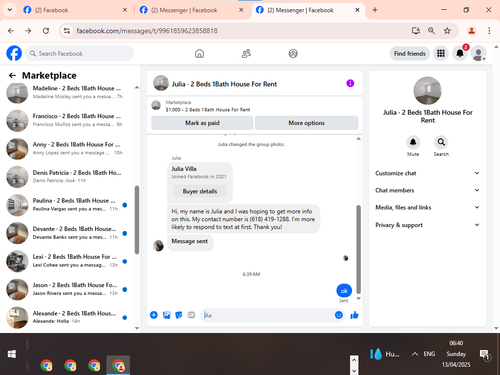Click browser forward arrow
Viewport: 500px width, 375px height.
point(28,31)
